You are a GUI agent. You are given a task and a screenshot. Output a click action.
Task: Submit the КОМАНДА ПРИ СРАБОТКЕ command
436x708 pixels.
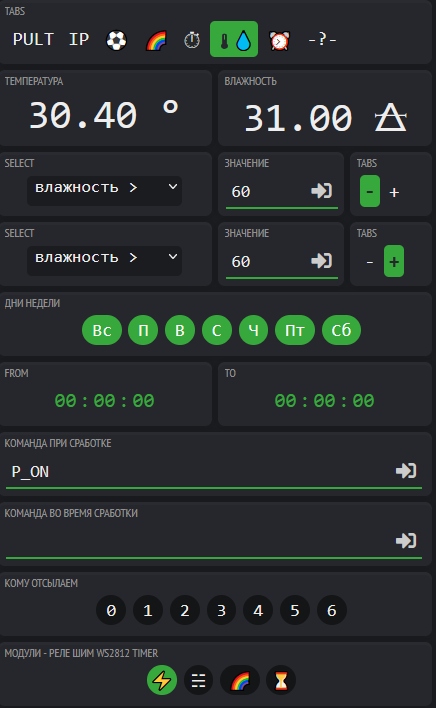coord(406,471)
